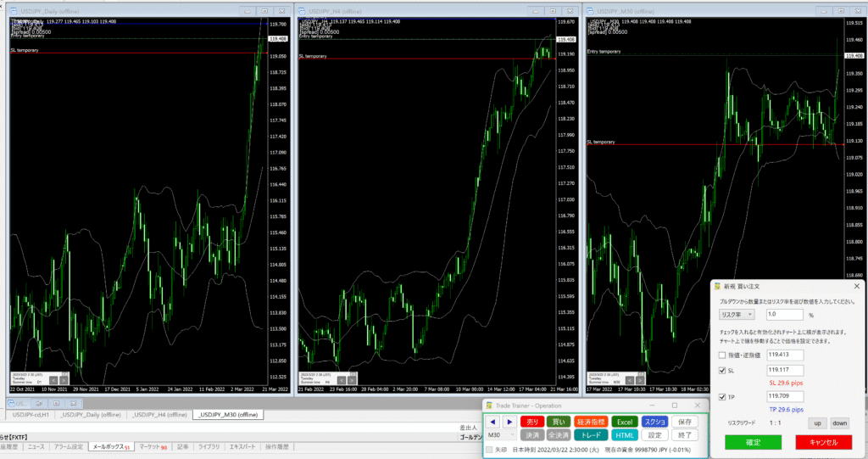The width and height of the screenshot is (868, 459).
Task: Cancel order with red キャンセル button
Action: 823,442
